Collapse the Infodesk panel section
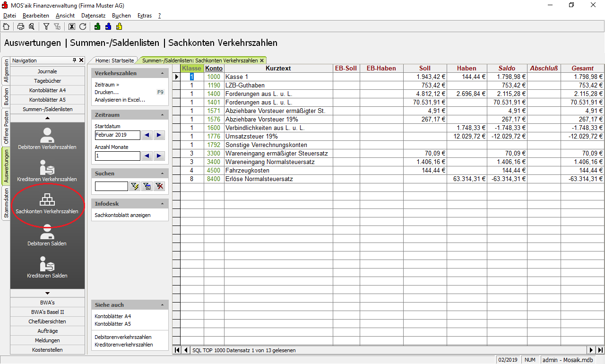Screen dimensions: 605x364 click(162, 204)
